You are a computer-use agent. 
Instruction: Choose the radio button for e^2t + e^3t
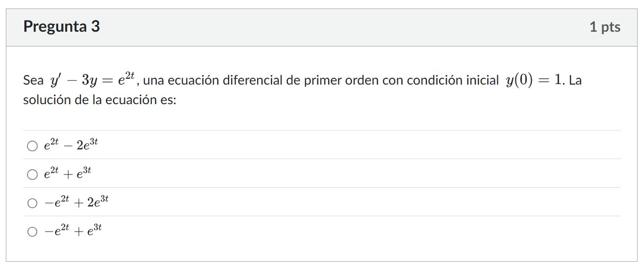(33, 174)
